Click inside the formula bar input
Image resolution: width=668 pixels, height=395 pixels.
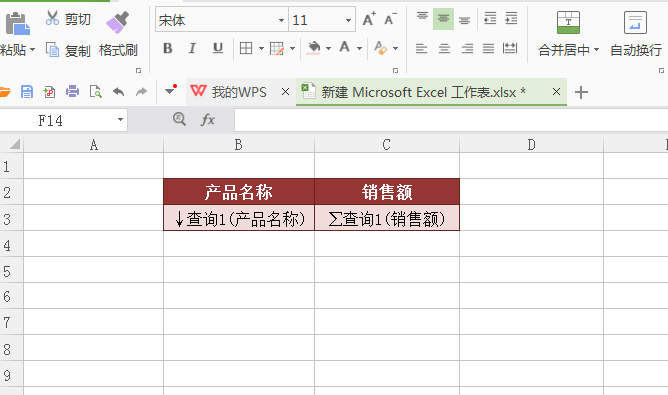[451, 121]
